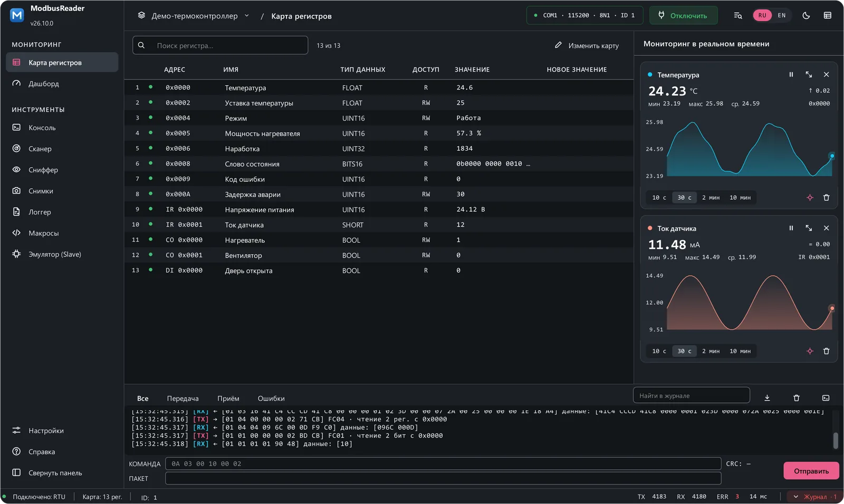
Task: Switch to the Приём log tab
Action: (228, 399)
